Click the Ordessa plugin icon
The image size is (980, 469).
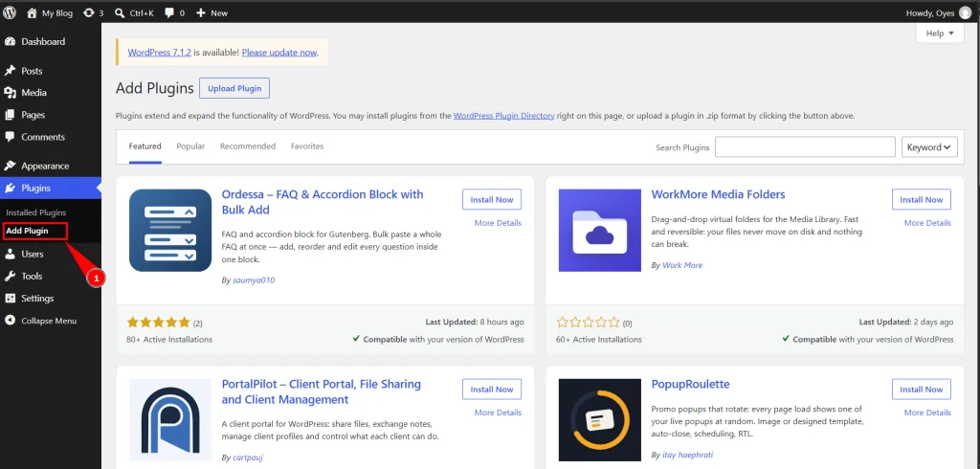click(x=170, y=230)
